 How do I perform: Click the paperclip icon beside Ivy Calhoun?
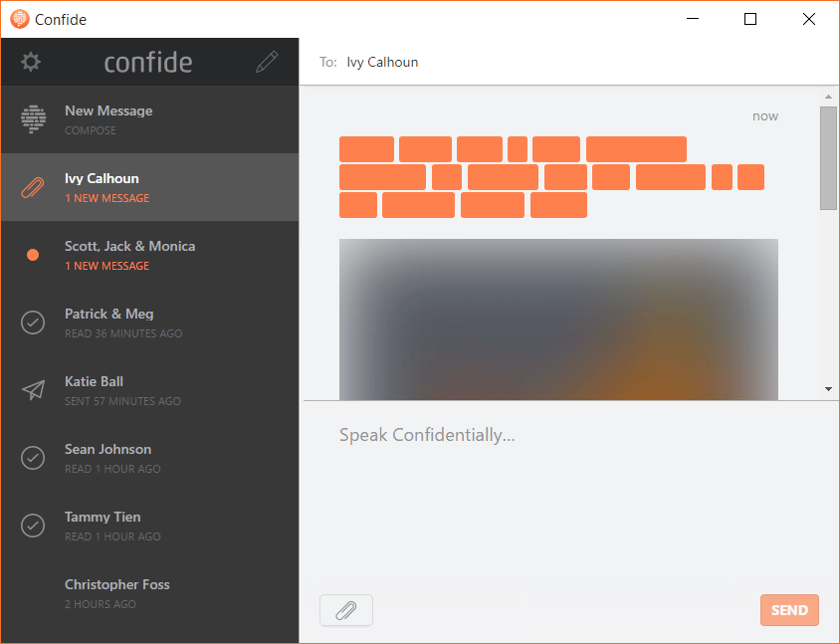coord(33,187)
